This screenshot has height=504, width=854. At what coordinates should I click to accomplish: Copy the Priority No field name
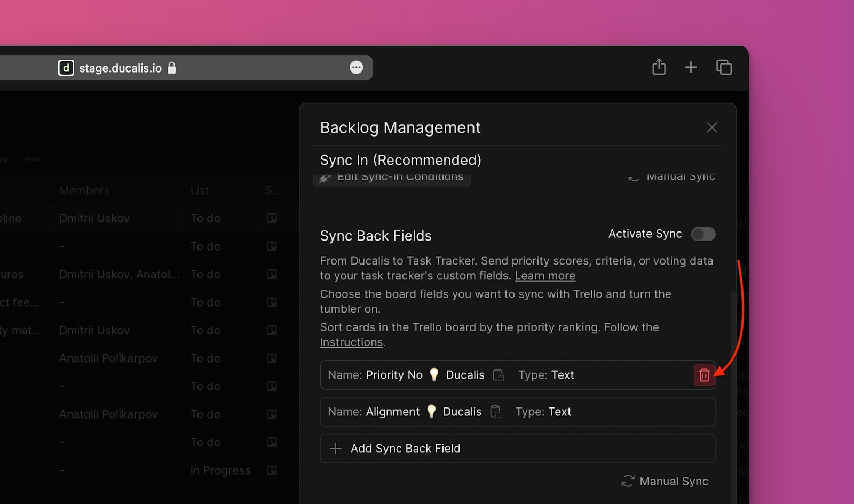click(x=498, y=375)
